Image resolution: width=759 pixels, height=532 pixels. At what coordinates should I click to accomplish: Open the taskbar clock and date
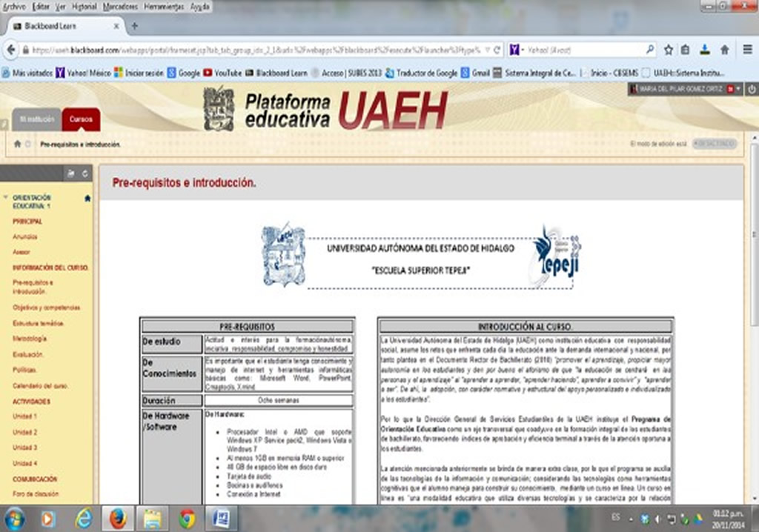pyautogui.click(x=728, y=519)
